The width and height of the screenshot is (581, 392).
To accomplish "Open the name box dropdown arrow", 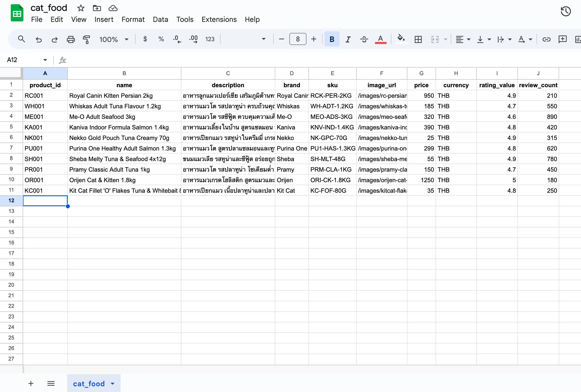I will (45, 60).
